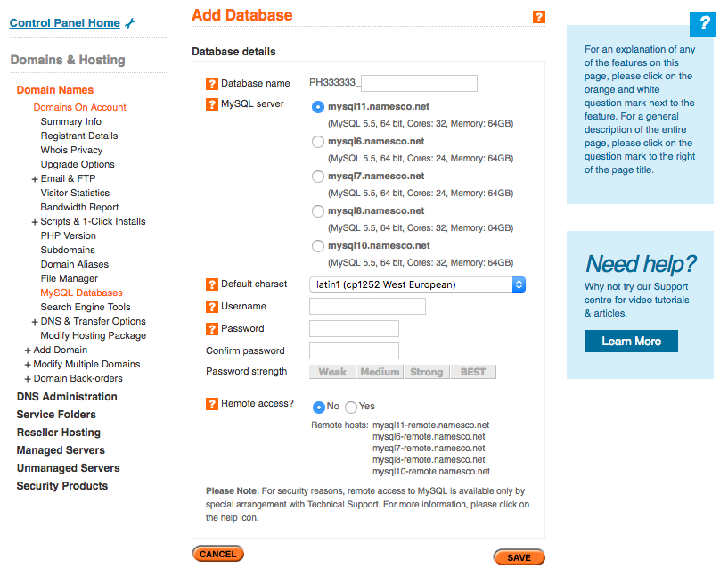
Task: Click the Confirm password input field
Action: (354, 351)
